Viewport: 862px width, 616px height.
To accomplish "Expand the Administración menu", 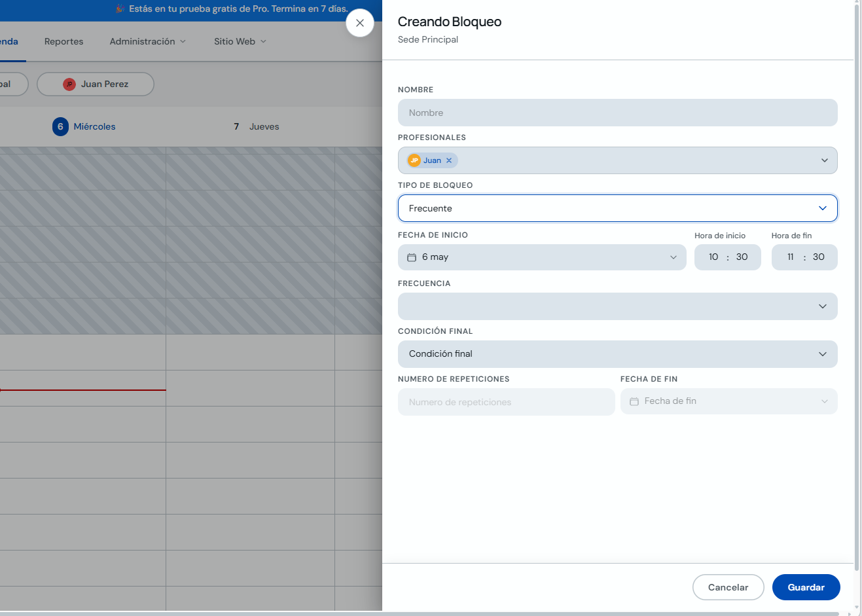I will coord(148,41).
